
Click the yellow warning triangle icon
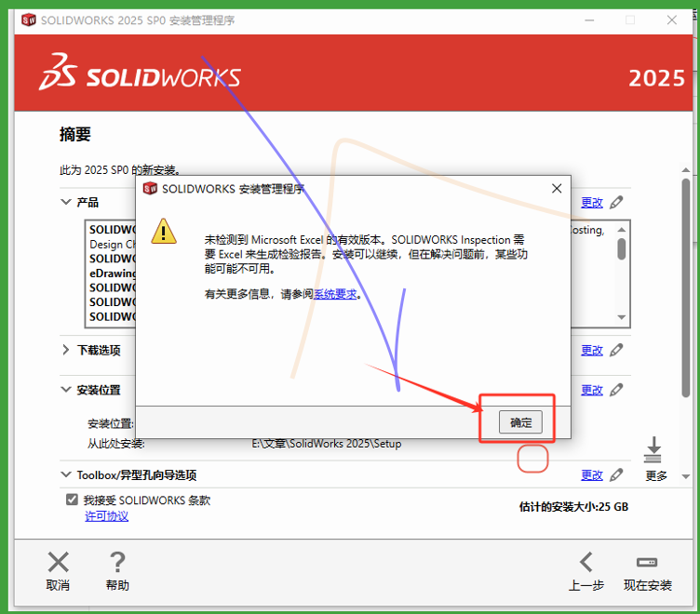coord(164,232)
